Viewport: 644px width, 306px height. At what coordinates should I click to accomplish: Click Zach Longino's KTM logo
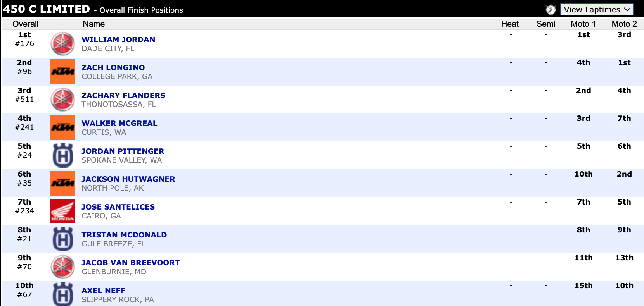(62, 72)
